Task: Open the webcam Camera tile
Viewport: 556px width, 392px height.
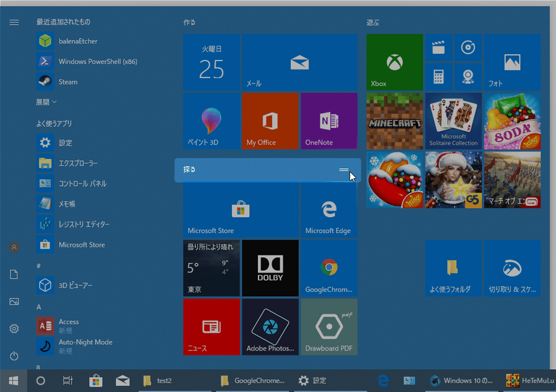Action: (468, 77)
